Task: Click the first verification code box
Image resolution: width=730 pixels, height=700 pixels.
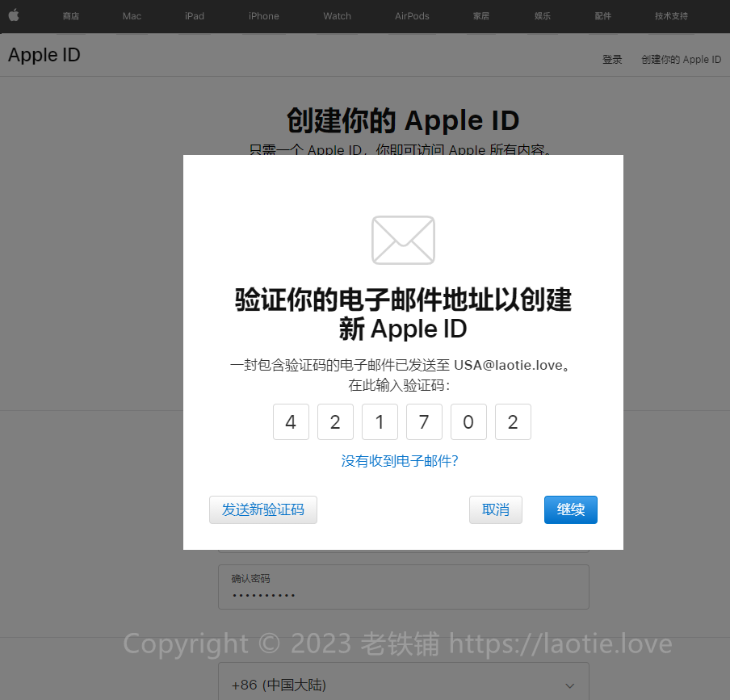Action: (291, 422)
